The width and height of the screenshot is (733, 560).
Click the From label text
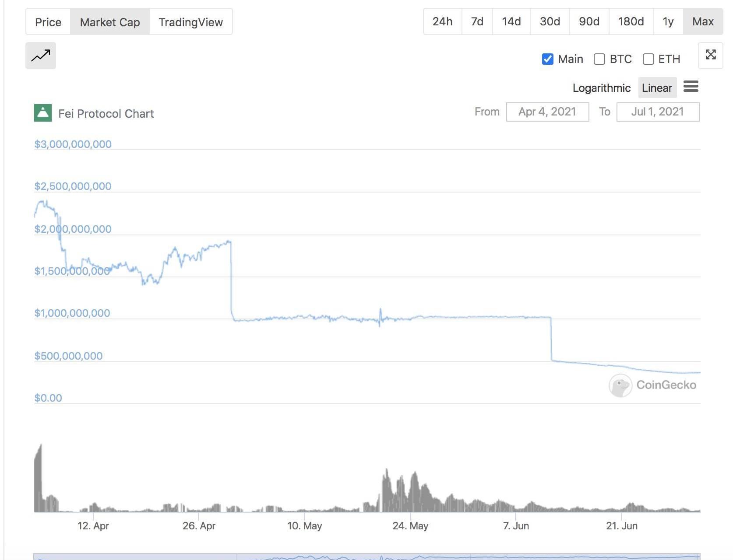click(x=487, y=112)
